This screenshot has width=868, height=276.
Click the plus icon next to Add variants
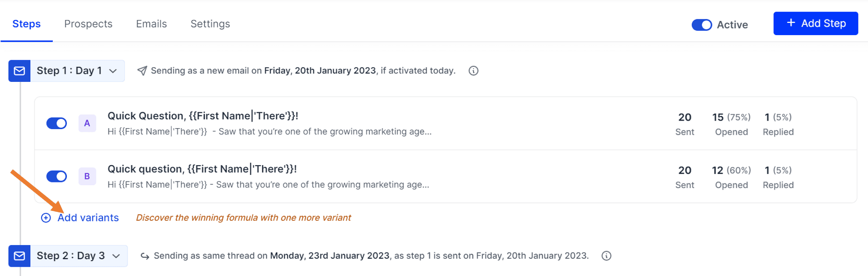point(45,218)
